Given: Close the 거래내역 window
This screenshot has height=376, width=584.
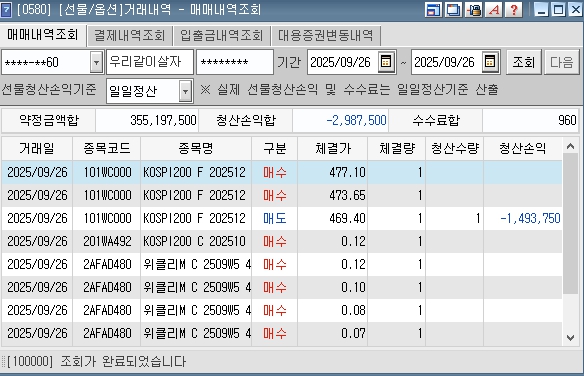Looking at the screenshot, I should 575,9.
